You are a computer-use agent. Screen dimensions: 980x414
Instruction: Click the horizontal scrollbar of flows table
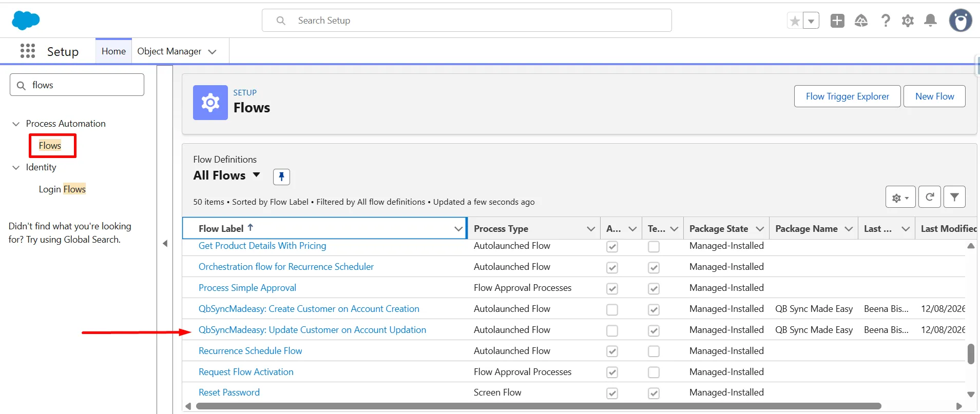point(539,406)
